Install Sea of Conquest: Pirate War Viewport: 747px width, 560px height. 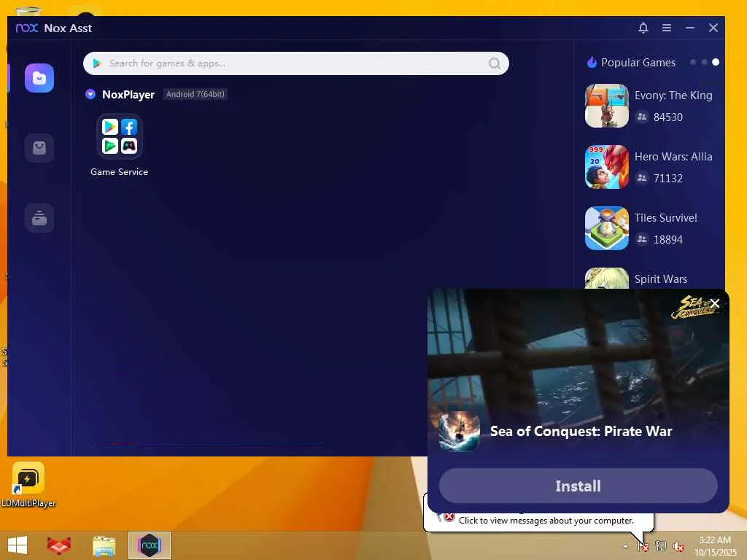pyautogui.click(x=578, y=486)
